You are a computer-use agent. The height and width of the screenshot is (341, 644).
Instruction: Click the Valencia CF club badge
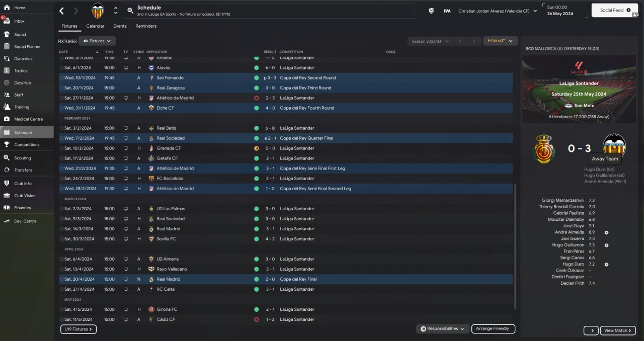[98, 11]
